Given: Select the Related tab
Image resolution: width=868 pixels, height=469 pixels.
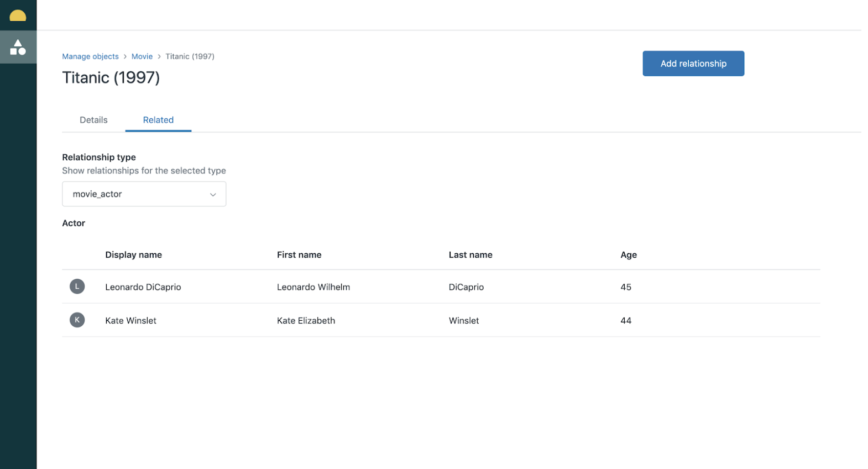Looking at the screenshot, I should point(158,120).
